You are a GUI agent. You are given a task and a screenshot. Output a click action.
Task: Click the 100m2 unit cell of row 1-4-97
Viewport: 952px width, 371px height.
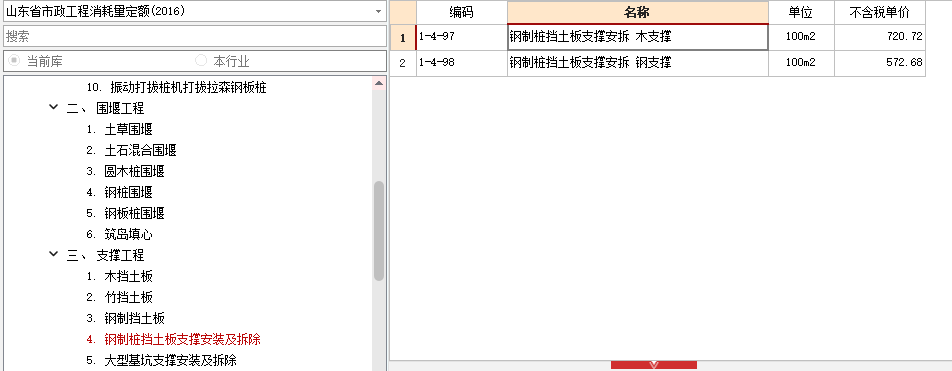coord(801,37)
